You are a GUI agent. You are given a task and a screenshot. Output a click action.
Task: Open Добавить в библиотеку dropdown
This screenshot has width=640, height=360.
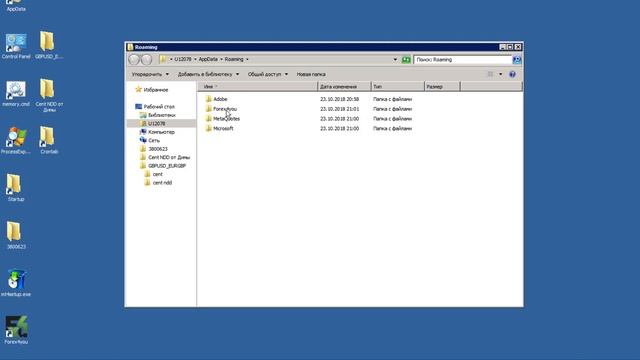pyautogui.click(x=208, y=74)
